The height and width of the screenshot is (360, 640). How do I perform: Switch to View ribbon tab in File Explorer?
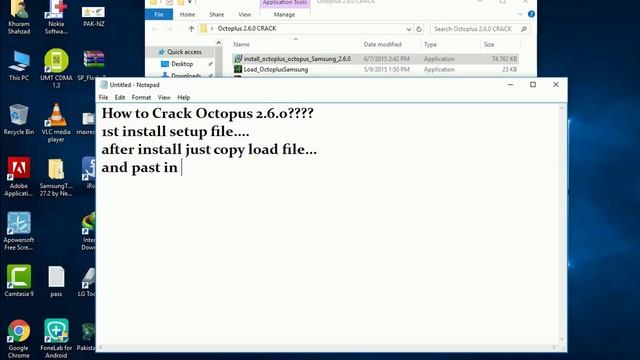pos(244,14)
